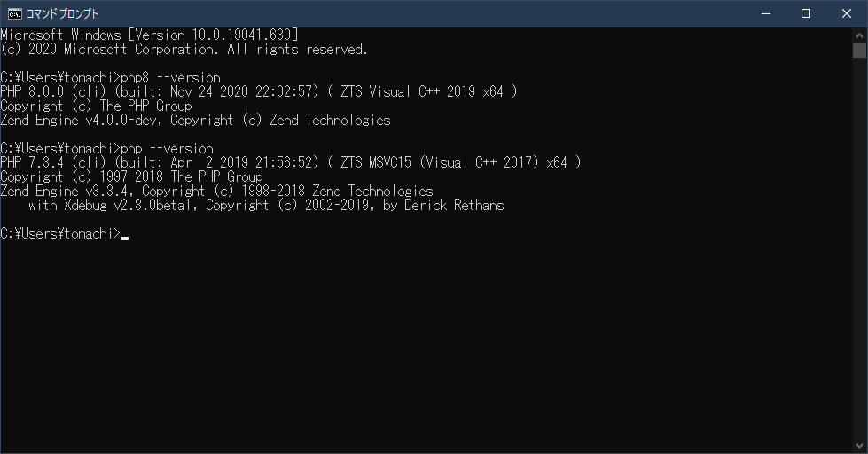Image resolution: width=868 pixels, height=454 pixels.
Task: Click the 'Copyright (c) 1997-2018 The PHP Group' line
Action: (x=131, y=176)
